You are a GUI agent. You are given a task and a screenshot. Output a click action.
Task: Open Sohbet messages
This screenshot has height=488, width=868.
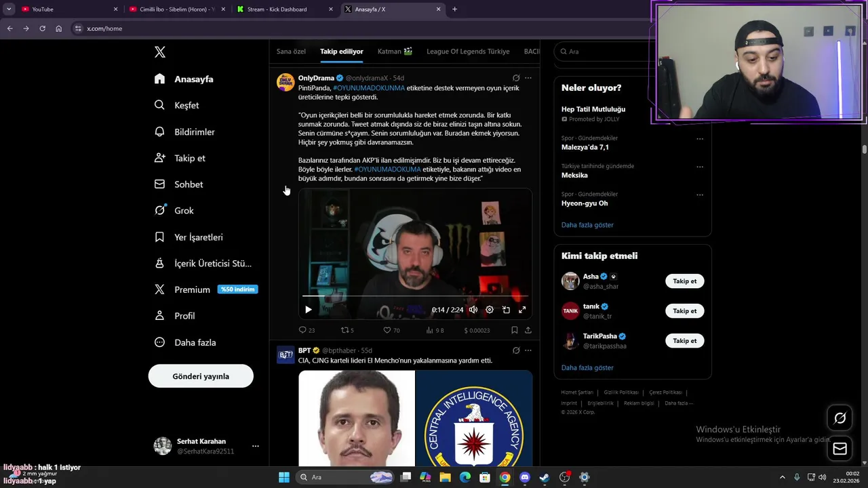pyautogui.click(x=178, y=184)
